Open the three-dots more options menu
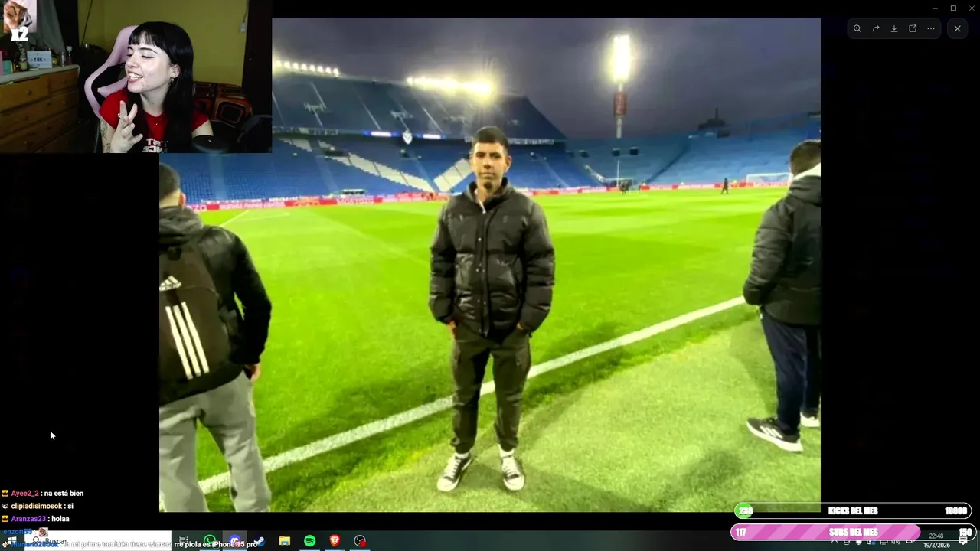 click(x=931, y=28)
